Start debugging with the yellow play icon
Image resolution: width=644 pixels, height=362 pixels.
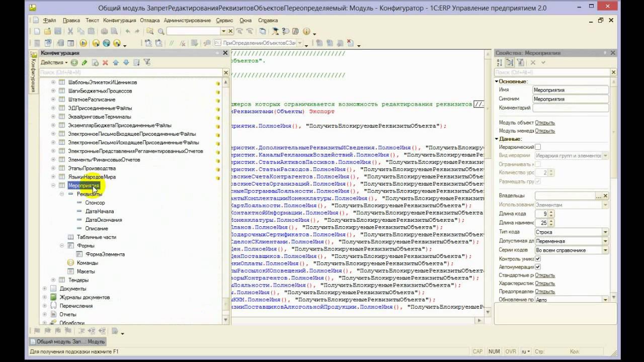tap(84, 43)
